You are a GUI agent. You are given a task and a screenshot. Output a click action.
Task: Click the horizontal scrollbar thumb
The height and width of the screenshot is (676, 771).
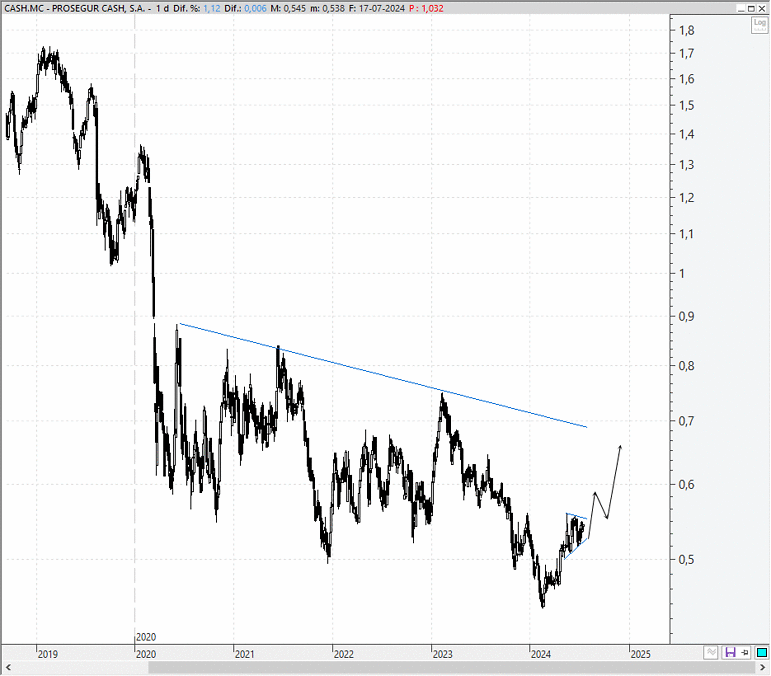[x=450, y=667]
